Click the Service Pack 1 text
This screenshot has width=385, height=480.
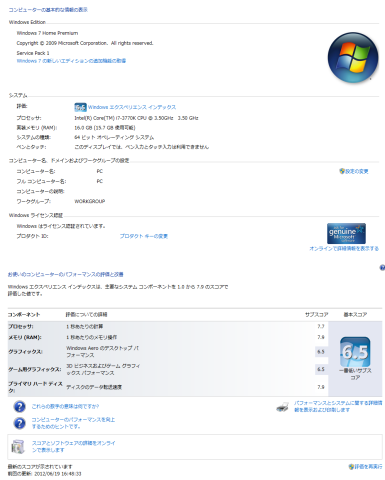pos(33,53)
